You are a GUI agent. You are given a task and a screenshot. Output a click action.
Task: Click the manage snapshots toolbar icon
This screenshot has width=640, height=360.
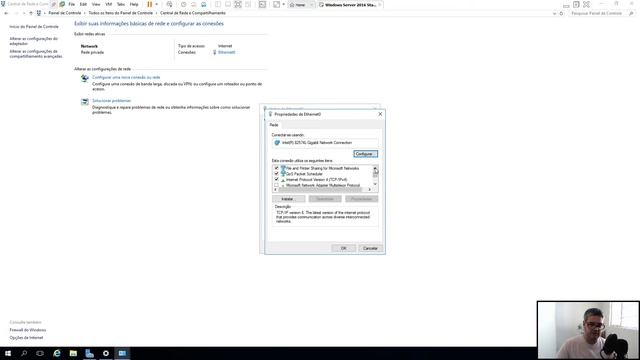coord(203,4)
